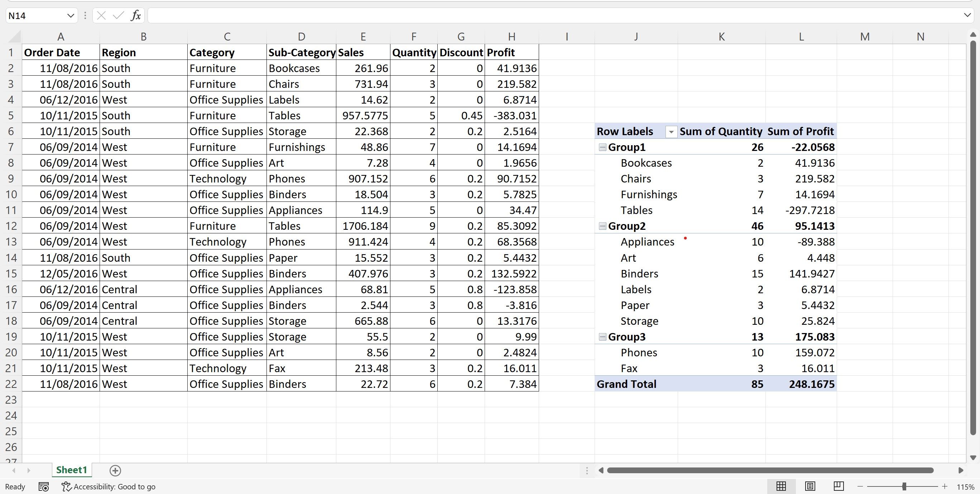Viewport: 980px width, 494px height.
Task: Select the Sum of Profit pivot header
Action: click(801, 132)
